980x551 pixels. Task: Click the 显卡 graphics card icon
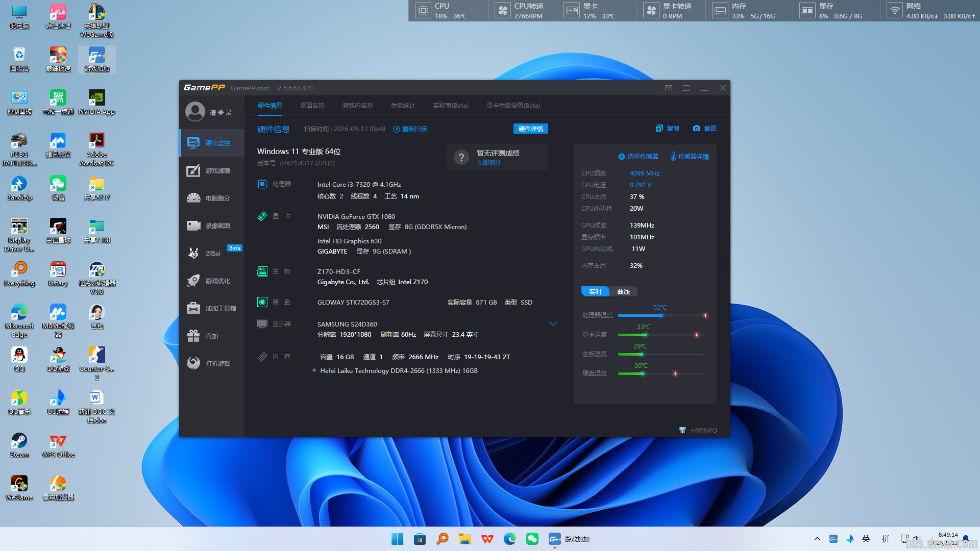tap(262, 216)
